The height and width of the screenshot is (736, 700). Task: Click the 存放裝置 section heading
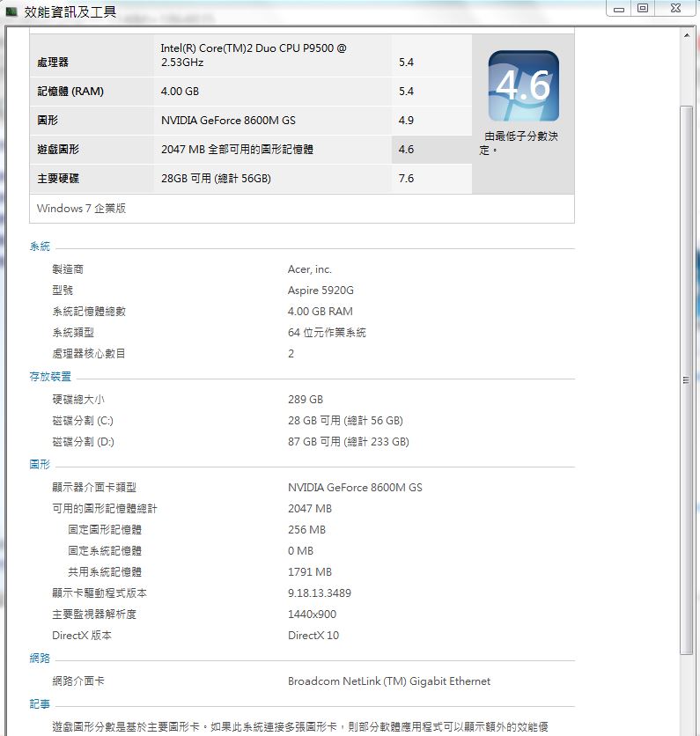[50, 377]
